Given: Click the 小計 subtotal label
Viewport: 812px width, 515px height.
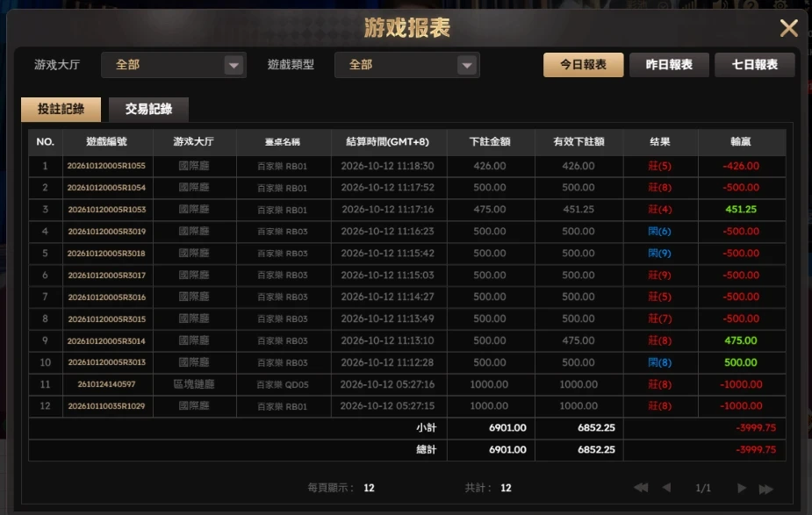Looking at the screenshot, I should (427, 428).
